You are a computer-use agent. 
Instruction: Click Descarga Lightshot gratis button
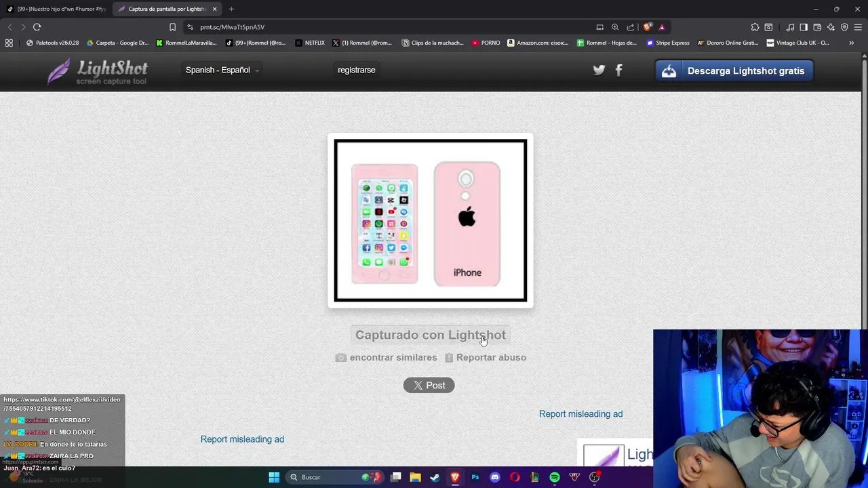[734, 70]
